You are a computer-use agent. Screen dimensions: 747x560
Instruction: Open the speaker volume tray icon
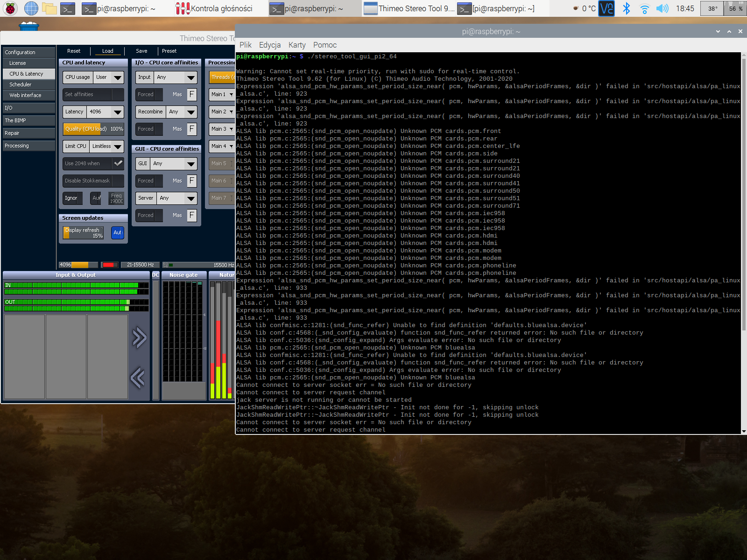[x=662, y=8]
